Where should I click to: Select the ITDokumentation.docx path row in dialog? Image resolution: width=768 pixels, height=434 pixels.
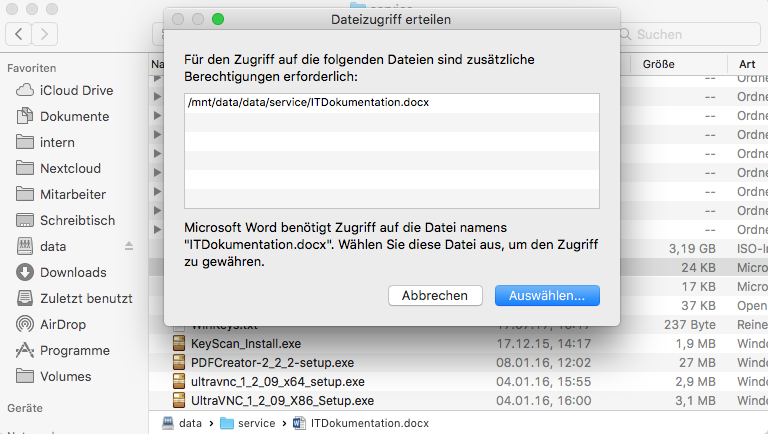(391, 102)
